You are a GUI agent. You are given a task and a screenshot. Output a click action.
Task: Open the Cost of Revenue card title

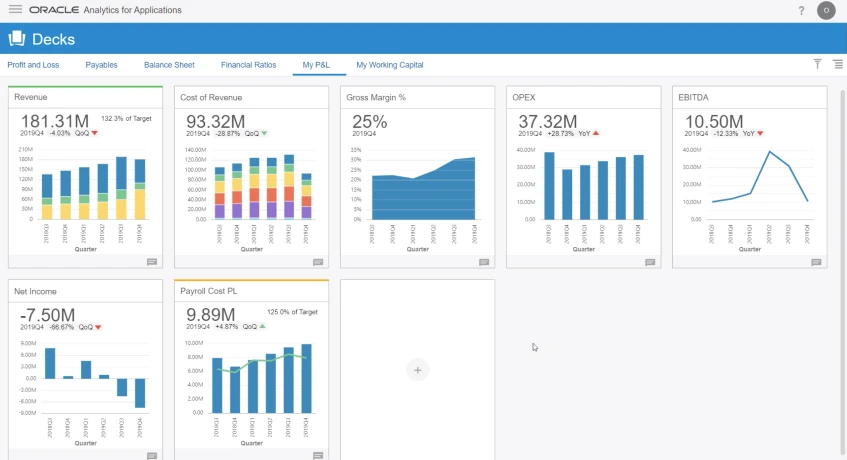point(211,98)
